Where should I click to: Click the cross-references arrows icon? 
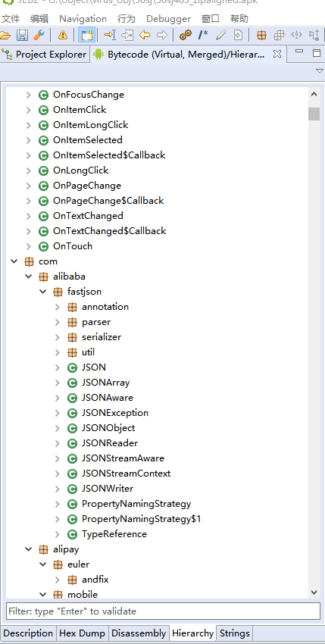(x=297, y=36)
